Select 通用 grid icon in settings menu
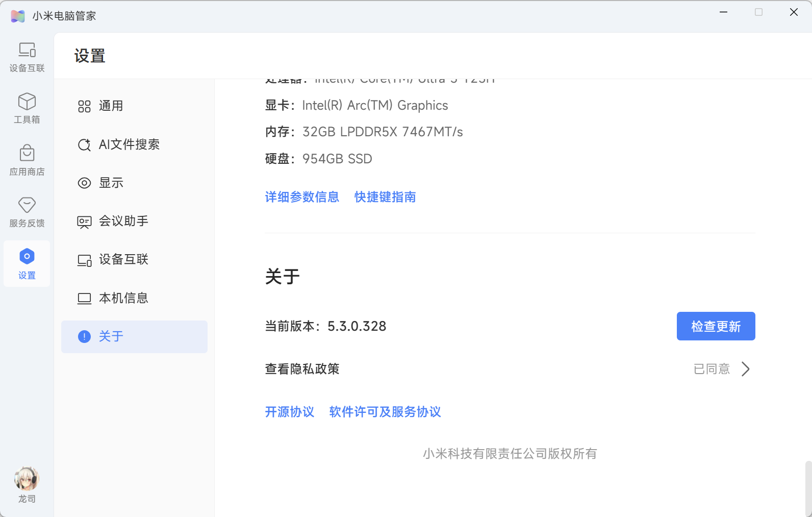812x517 pixels. pyautogui.click(x=84, y=106)
